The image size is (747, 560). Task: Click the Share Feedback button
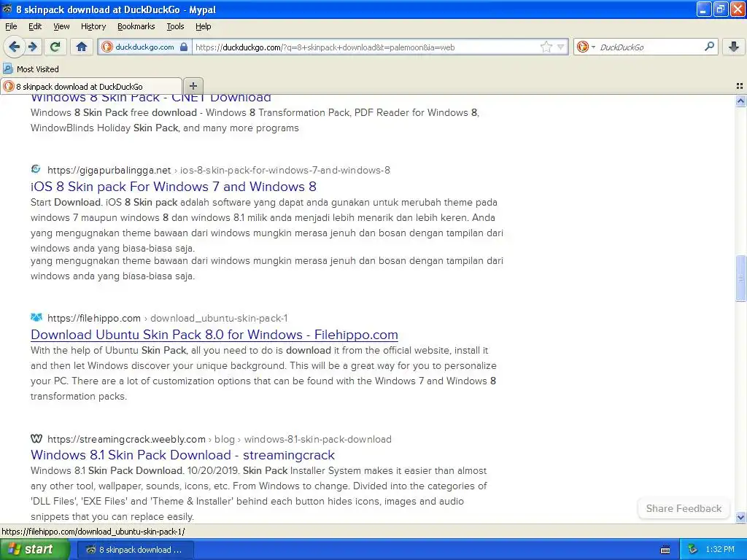click(x=684, y=508)
